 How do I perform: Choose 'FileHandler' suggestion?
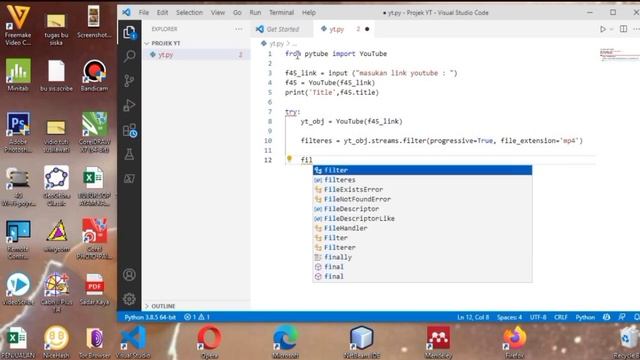[x=422, y=228]
